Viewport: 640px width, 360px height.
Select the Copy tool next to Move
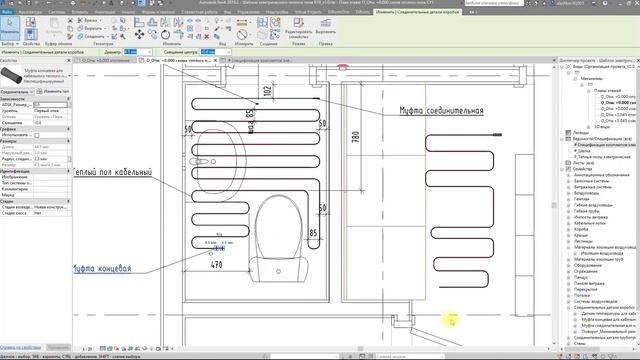(x=152, y=35)
